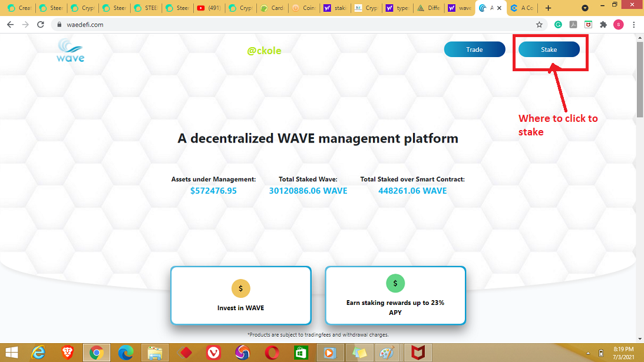Viewport: 644px width, 362px height.
Task: Switch to the Yahoo 'wave' tab
Action: 460,8
